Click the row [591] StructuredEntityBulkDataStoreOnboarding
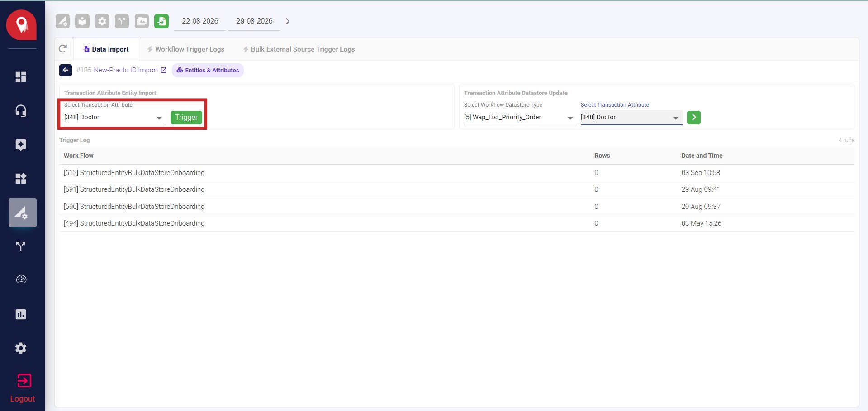 457,189
